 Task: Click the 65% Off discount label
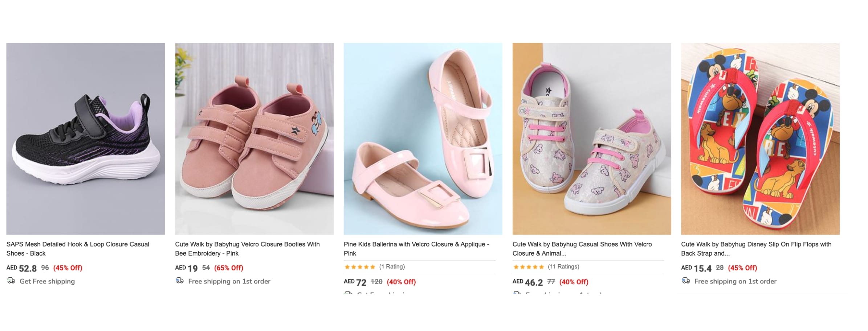click(x=228, y=268)
